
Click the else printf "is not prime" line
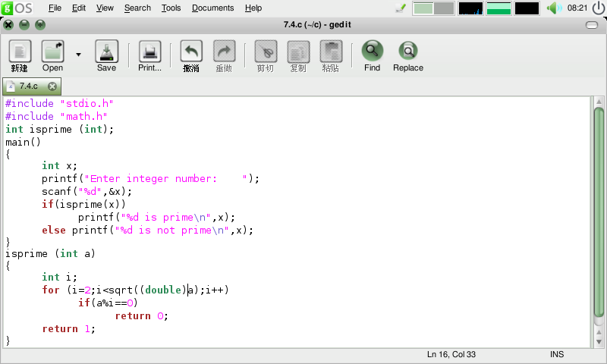point(147,231)
